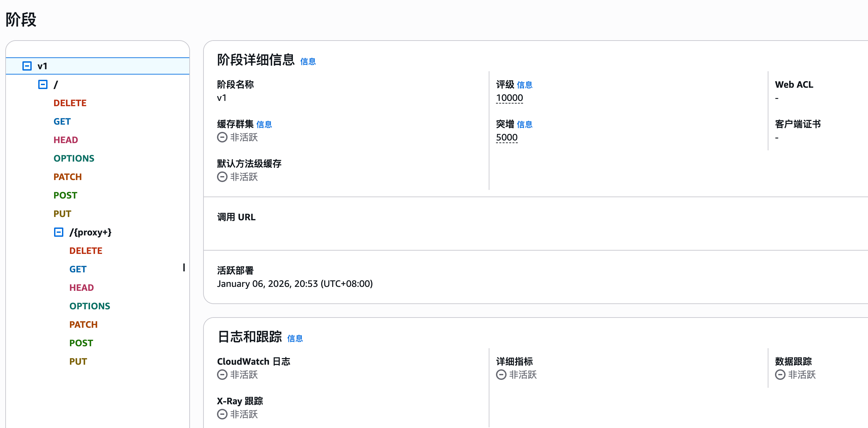Select HEAD method under /{proxy+}

(x=81, y=288)
